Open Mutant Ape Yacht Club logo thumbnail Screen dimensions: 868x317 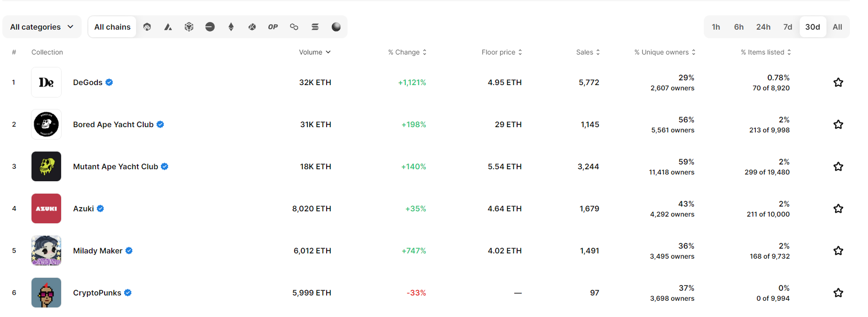click(x=46, y=166)
